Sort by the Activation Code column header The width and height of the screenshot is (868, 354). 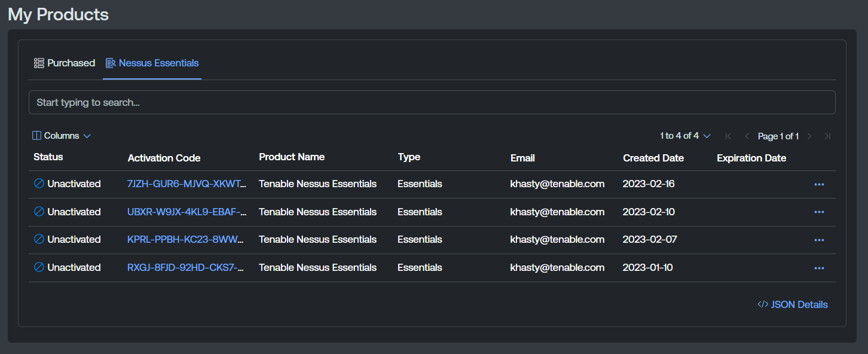click(x=164, y=158)
